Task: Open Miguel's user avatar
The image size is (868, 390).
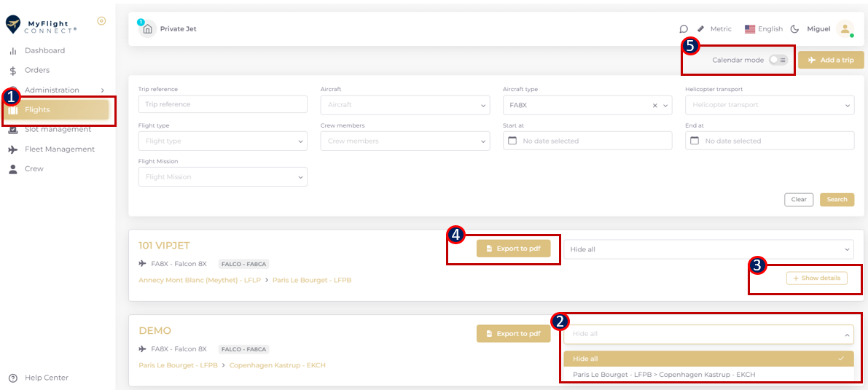Action: (x=845, y=29)
